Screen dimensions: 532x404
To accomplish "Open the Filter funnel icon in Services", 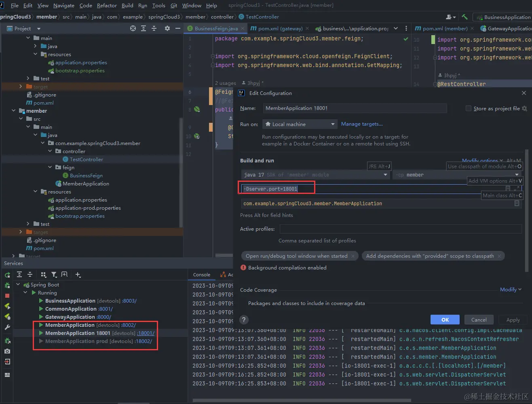I will (x=54, y=275).
